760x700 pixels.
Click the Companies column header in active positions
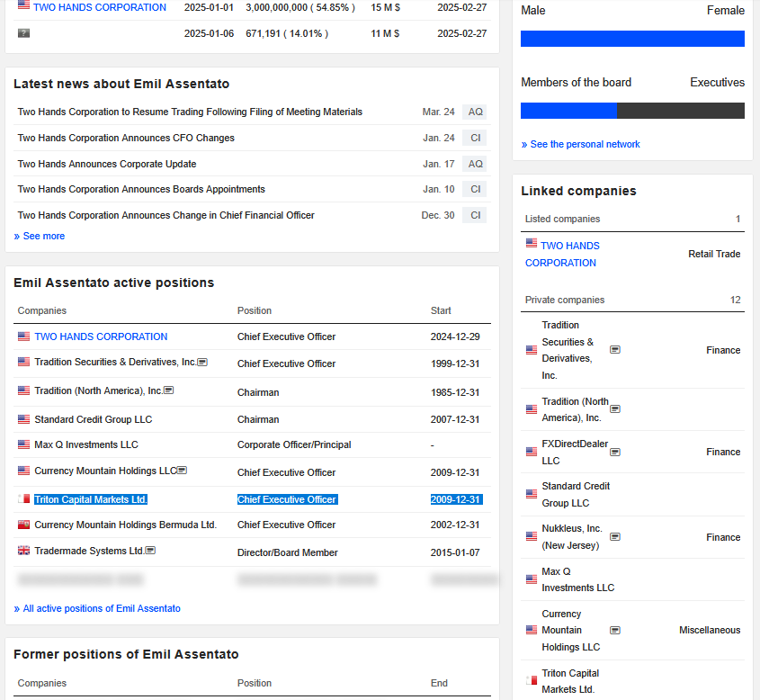[42, 310]
